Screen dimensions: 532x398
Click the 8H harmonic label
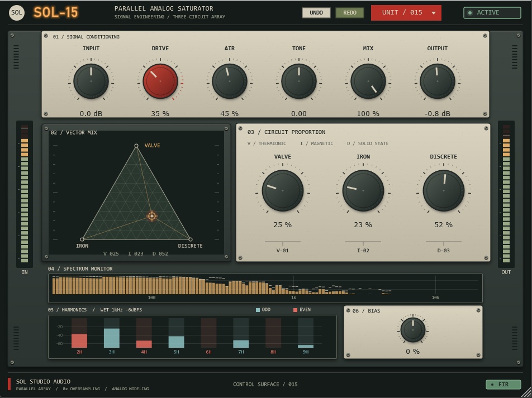pyautogui.click(x=273, y=352)
